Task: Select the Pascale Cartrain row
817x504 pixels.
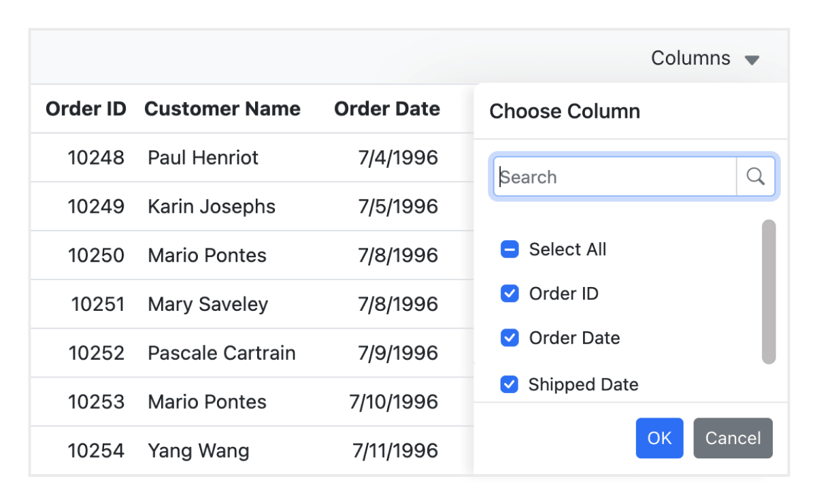Action: [x=222, y=353]
